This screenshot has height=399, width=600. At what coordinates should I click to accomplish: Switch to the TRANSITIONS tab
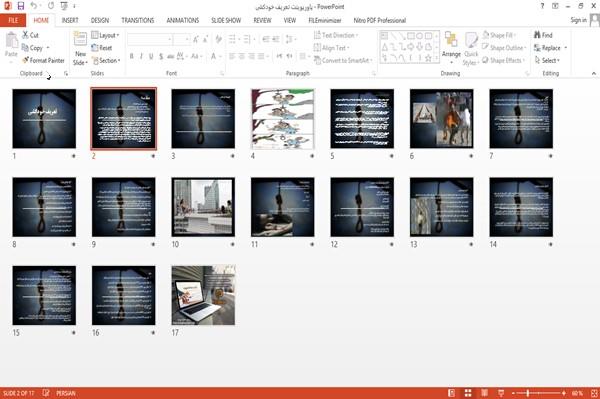[x=138, y=20]
